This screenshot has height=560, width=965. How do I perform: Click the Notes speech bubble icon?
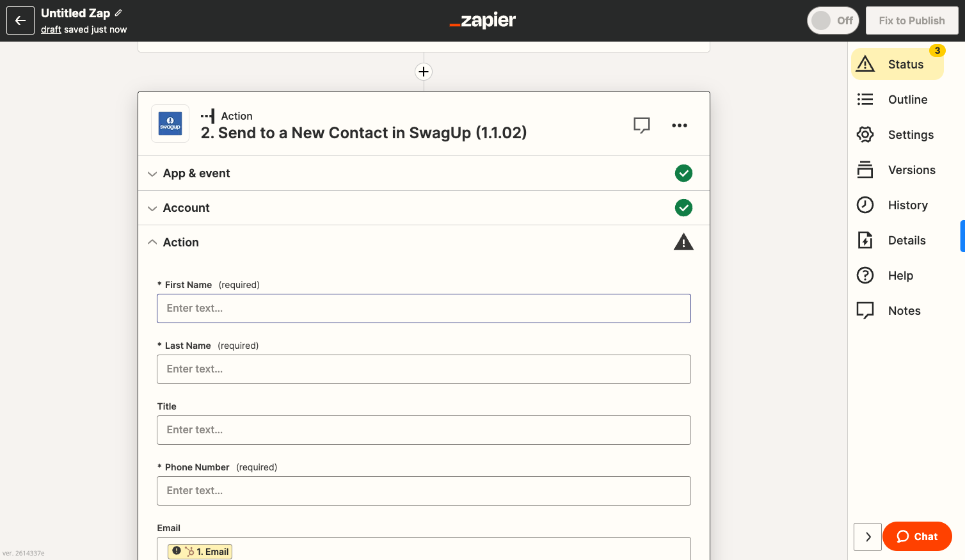pyautogui.click(x=865, y=310)
